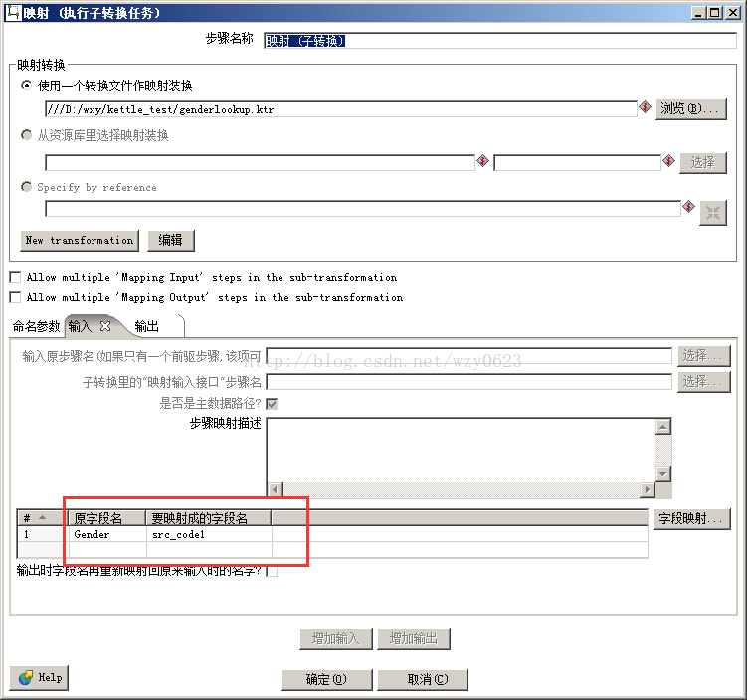Click 输入原步骤名 text field

469,356
